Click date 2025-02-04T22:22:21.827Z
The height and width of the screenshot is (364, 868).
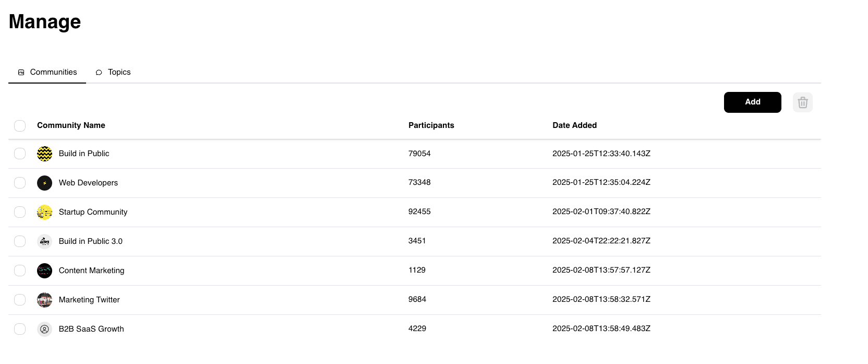pyautogui.click(x=601, y=241)
